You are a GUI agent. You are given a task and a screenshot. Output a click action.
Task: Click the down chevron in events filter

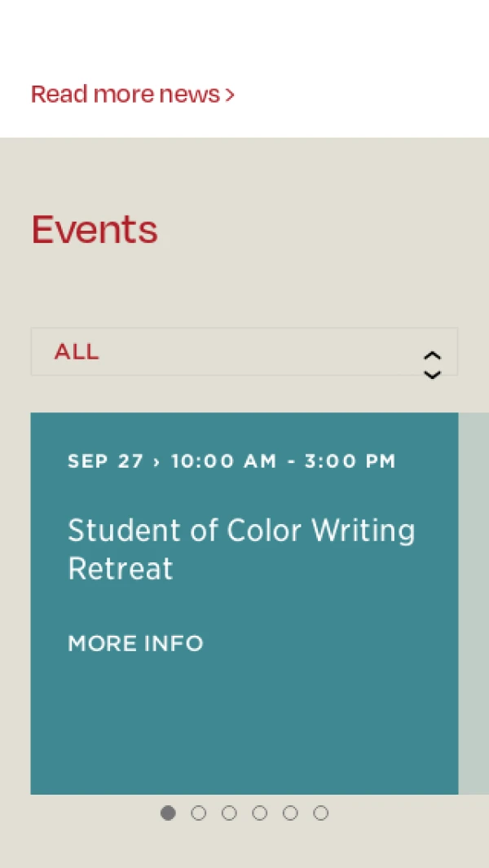432,374
